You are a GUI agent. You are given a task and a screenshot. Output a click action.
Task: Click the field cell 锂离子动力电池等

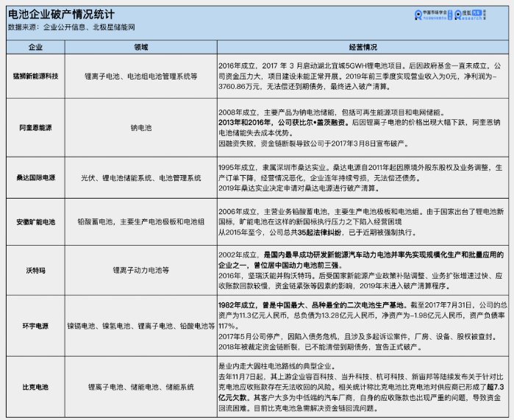(141, 271)
